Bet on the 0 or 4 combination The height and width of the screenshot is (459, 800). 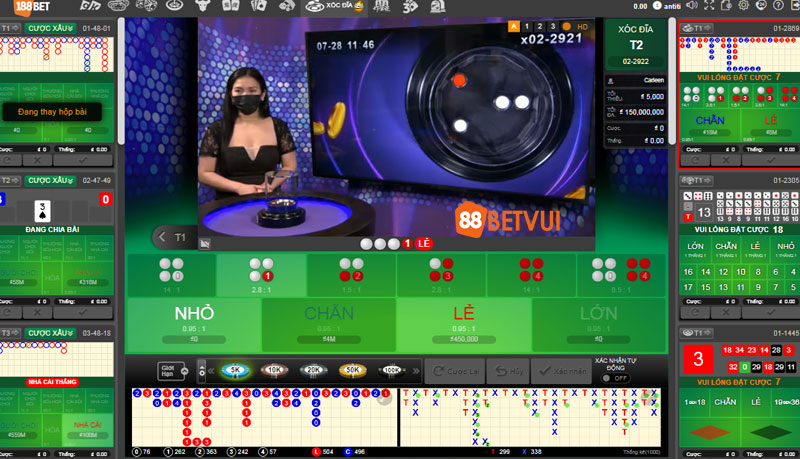[x=621, y=275]
